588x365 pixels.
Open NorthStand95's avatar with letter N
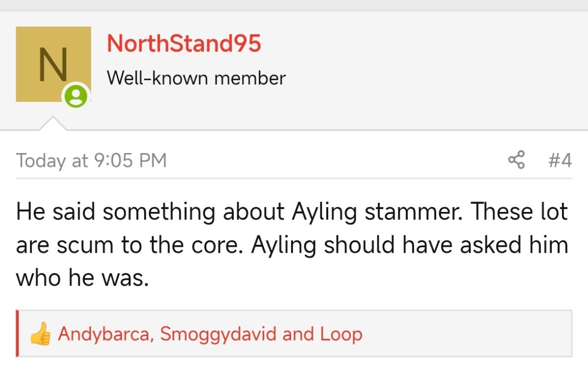point(53,64)
